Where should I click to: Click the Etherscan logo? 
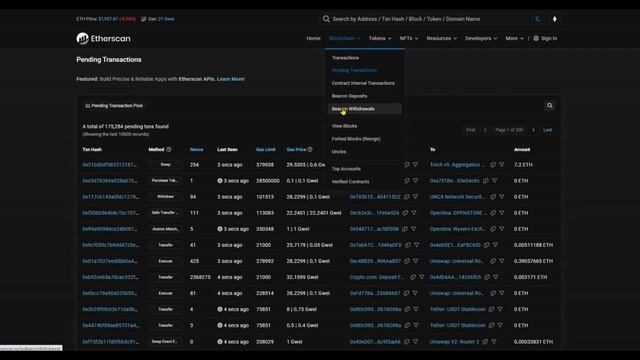pyautogui.click(x=103, y=38)
